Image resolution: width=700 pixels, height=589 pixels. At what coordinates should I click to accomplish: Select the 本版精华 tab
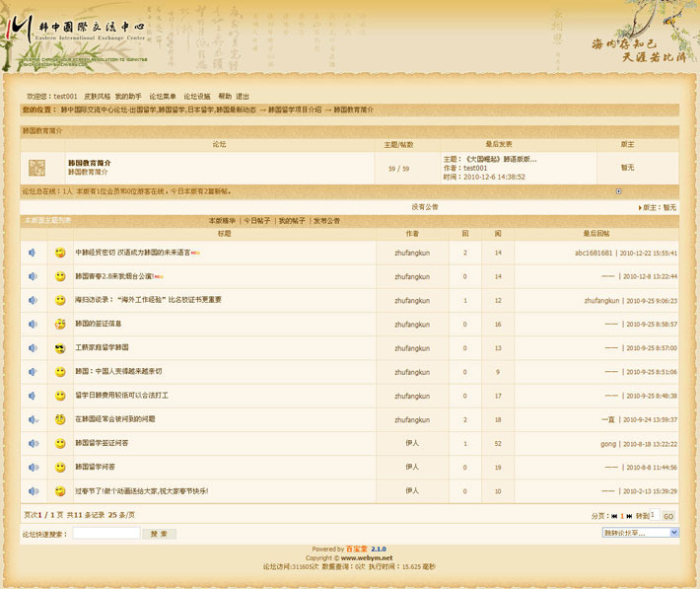click(x=222, y=221)
